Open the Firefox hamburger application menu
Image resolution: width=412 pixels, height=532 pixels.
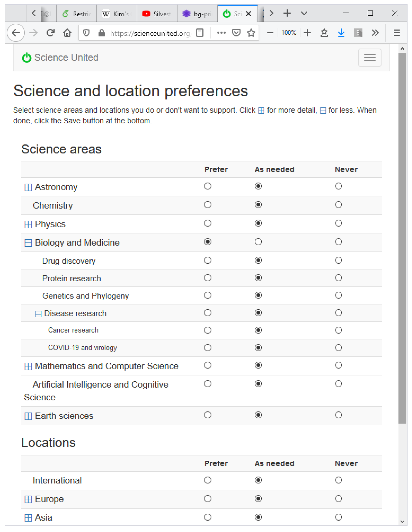[x=397, y=33]
